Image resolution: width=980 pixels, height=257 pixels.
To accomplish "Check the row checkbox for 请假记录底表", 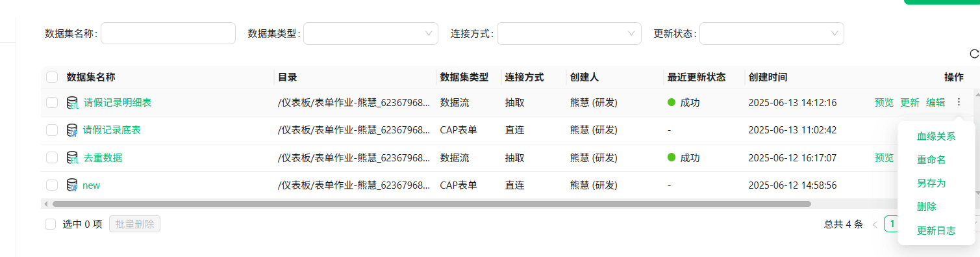I will pyautogui.click(x=52, y=130).
